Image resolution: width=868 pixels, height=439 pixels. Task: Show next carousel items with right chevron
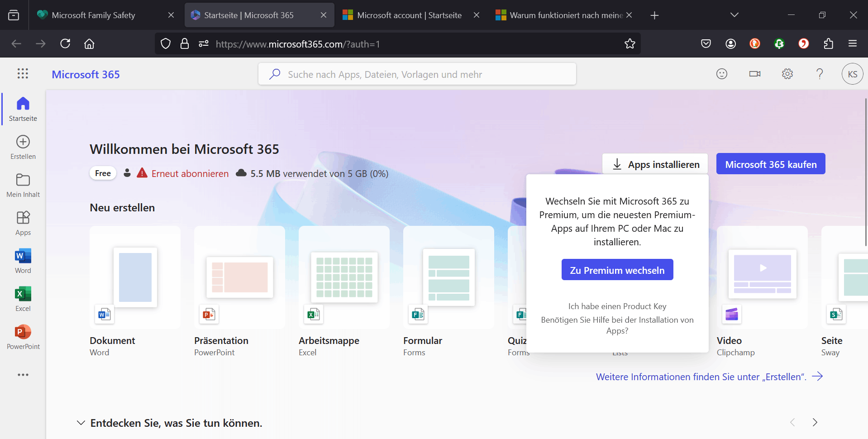coord(815,422)
